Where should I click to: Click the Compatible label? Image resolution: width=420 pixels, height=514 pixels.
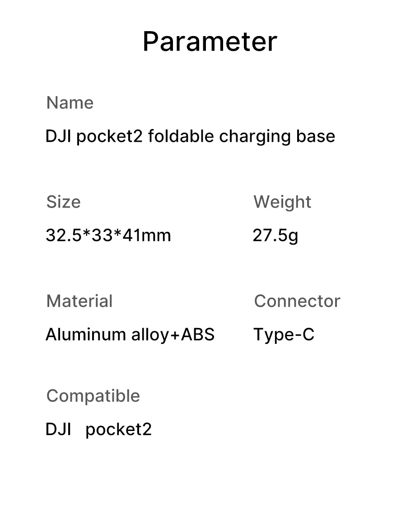tap(93, 396)
